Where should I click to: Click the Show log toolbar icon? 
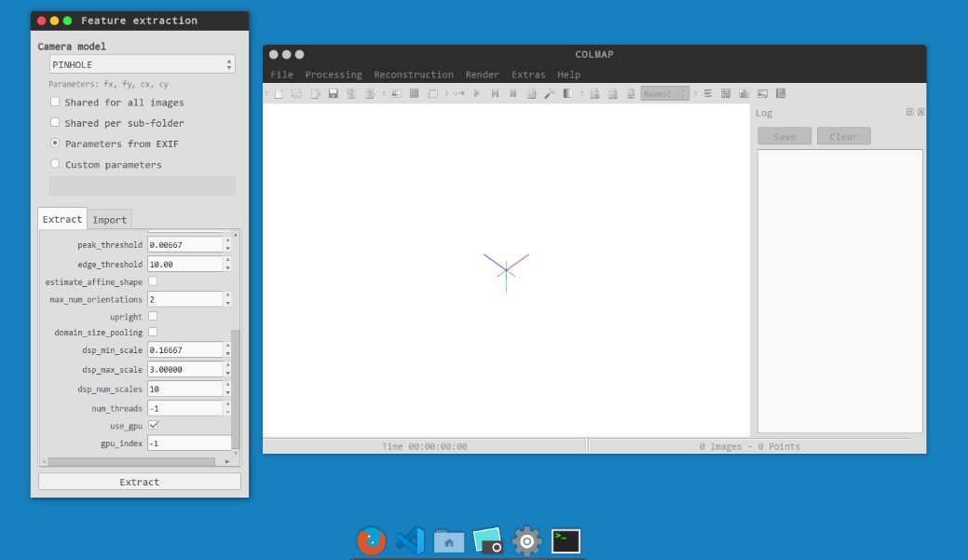[x=708, y=93]
